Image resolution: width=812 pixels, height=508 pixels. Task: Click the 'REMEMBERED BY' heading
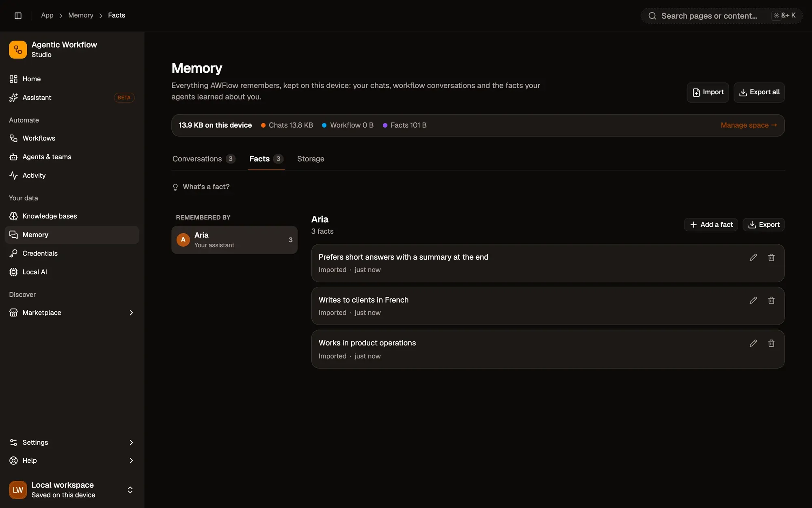(x=203, y=217)
